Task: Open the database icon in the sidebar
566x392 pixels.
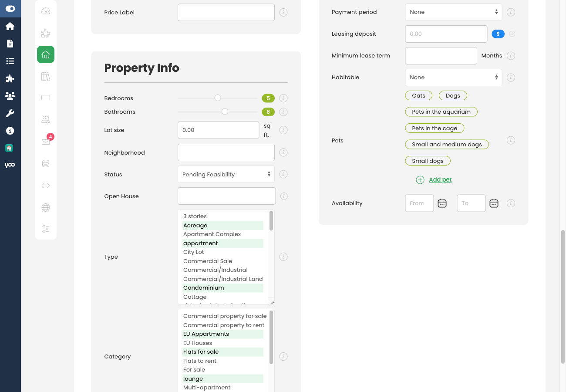Action: point(46,163)
